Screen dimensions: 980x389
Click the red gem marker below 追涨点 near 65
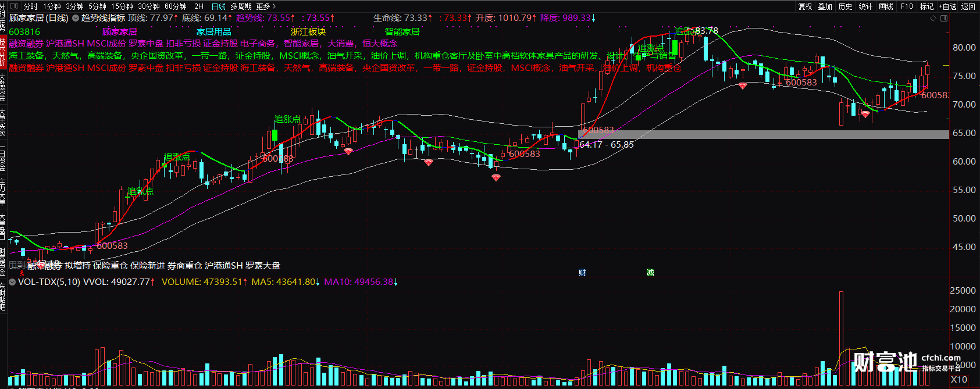click(348, 151)
